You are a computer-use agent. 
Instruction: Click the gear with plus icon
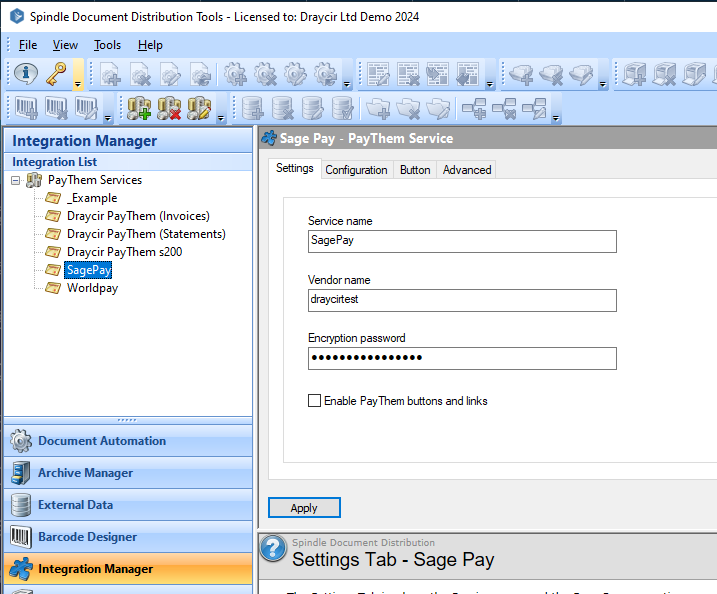235,74
